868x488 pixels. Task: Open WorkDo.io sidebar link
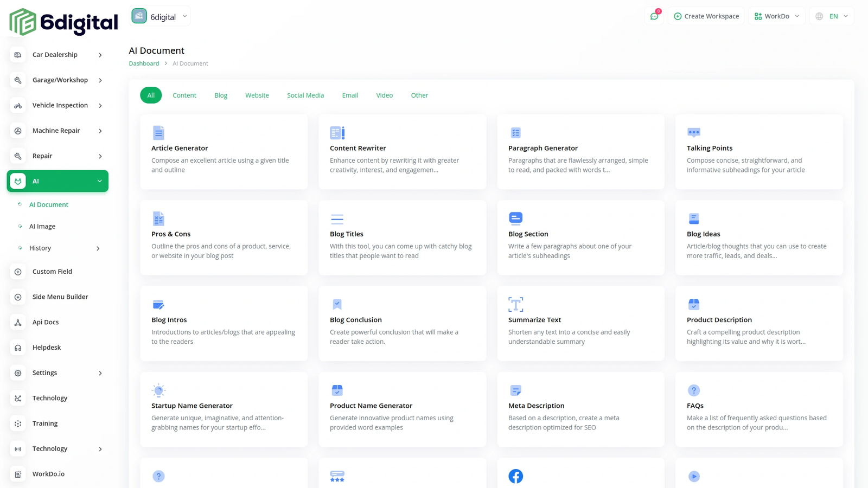58,474
